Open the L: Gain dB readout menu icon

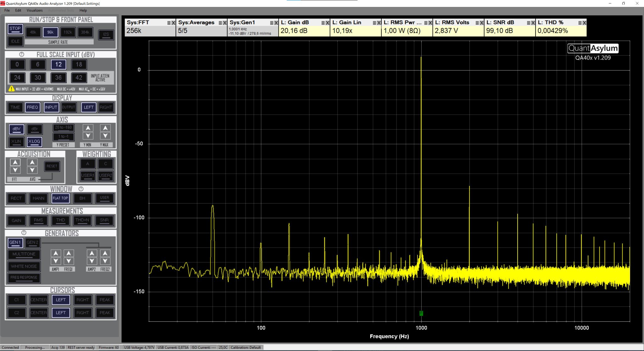(323, 23)
